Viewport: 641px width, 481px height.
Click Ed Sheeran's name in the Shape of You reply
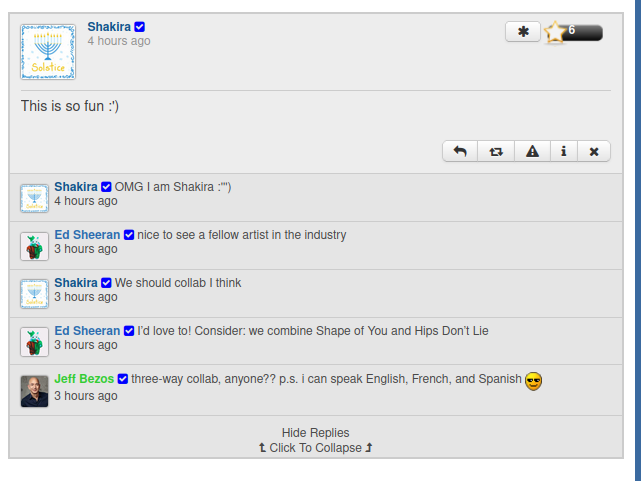click(x=87, y=331)
